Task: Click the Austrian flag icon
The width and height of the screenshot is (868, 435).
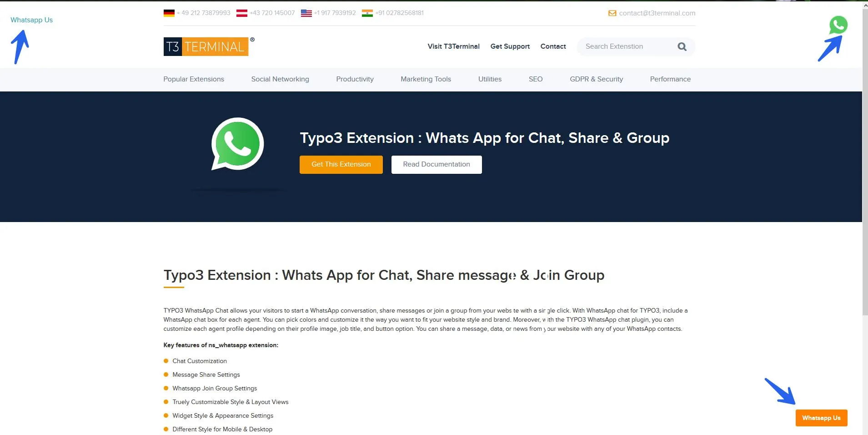Action: [242, 13]
